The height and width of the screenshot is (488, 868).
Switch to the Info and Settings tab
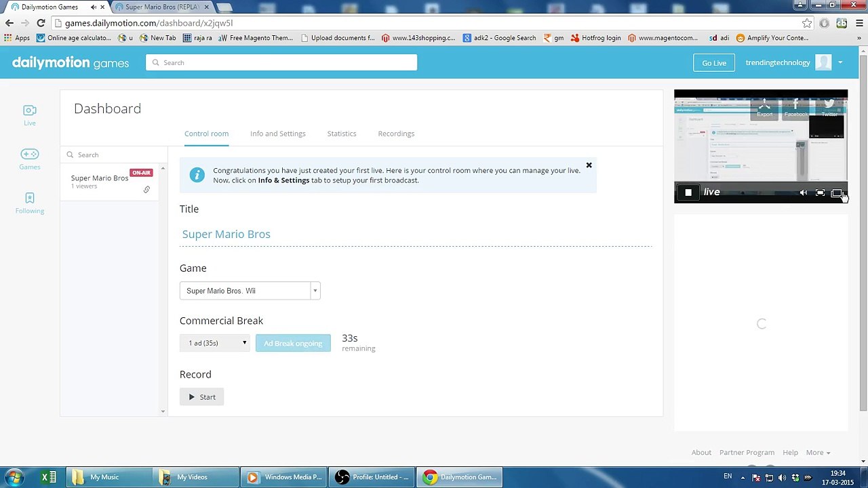278,134
